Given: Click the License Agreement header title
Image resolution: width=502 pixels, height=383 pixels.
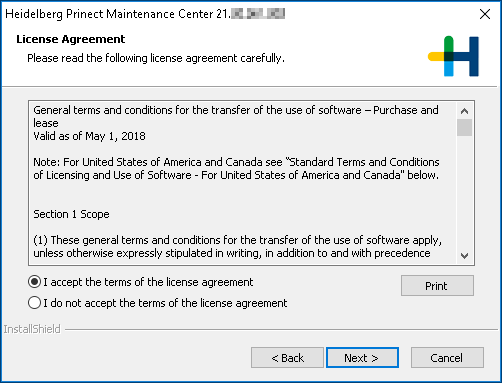Looking at the screenshot, I should pyautogui.click(x=70, y=39).
